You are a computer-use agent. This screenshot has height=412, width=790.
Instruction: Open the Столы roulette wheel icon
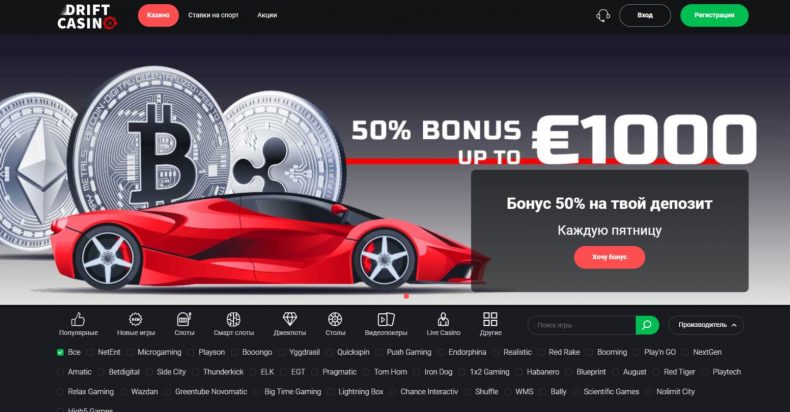335,319
